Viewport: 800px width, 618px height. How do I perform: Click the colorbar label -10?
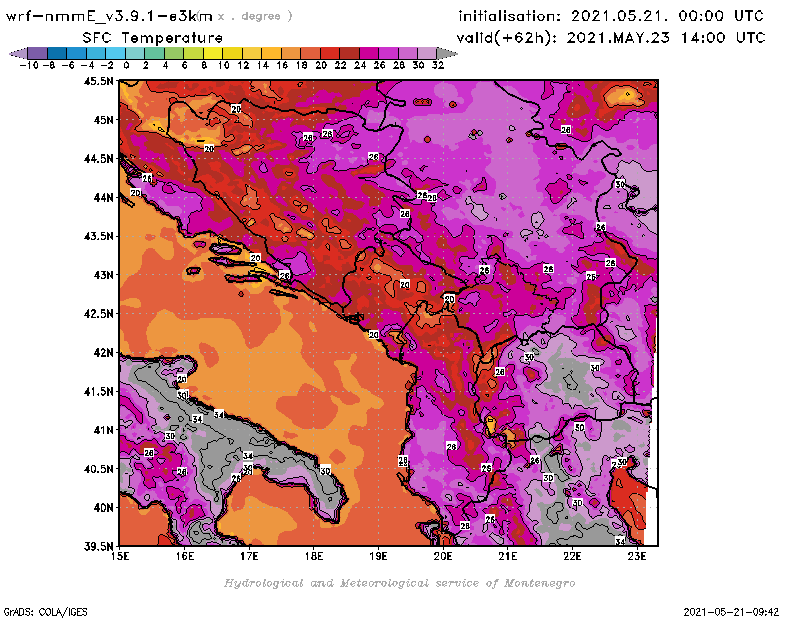(29, 65)
